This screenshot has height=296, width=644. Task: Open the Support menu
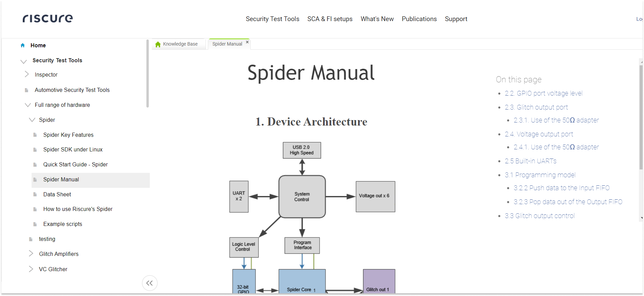[456, 19]
